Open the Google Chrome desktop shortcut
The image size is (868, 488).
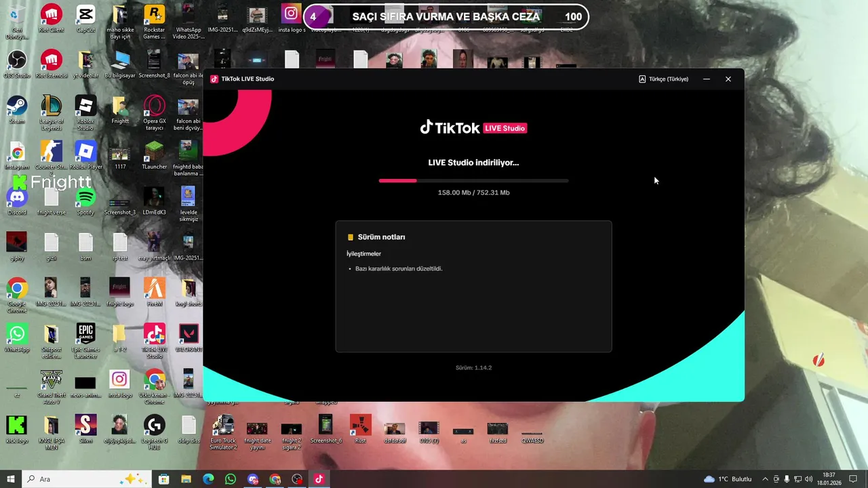[x=17, y=296]
